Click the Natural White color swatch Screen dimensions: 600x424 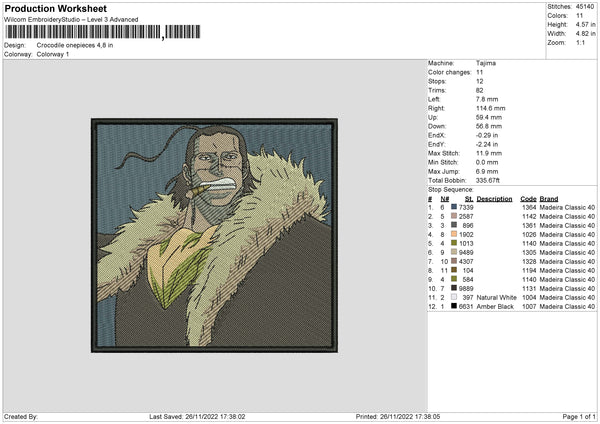tap(455, 297)
